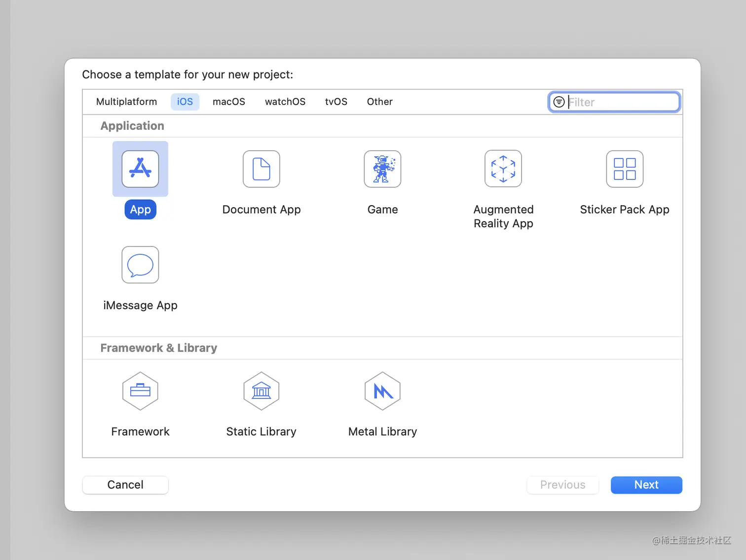Click the iMessage App label
746x560 pixels.
(x=140, y=305)
